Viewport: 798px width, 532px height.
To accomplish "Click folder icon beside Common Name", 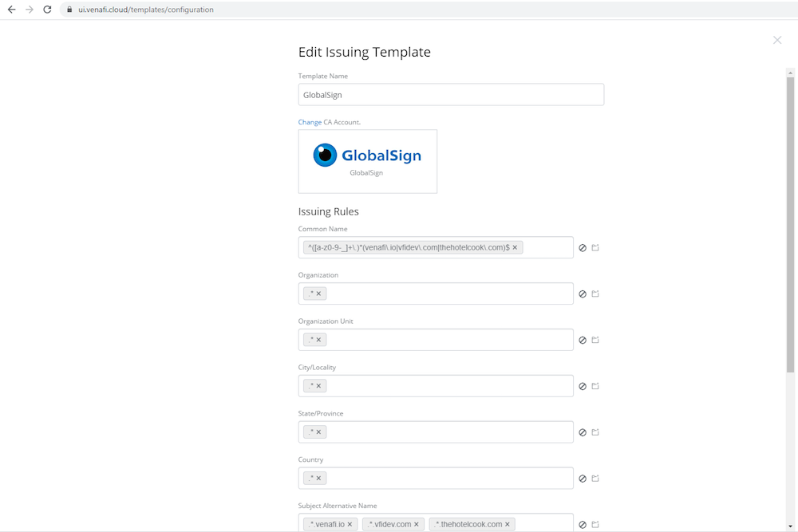I will [x=595, y=248].
